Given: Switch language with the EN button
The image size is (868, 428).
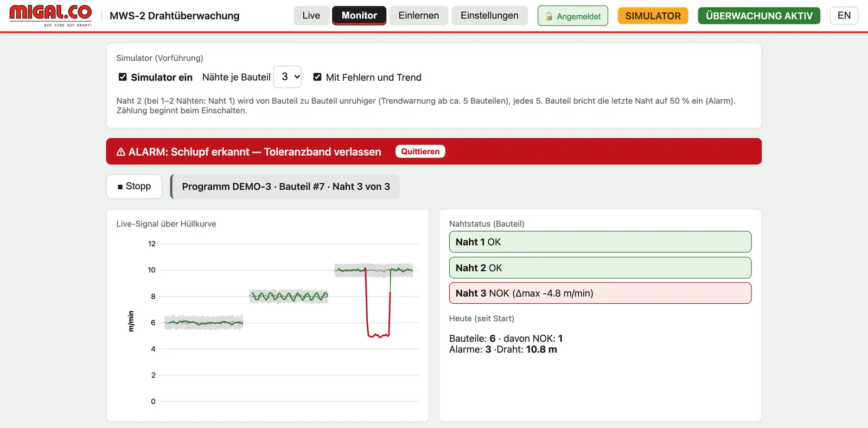Looking at the screenshot, I should (844, 16).
